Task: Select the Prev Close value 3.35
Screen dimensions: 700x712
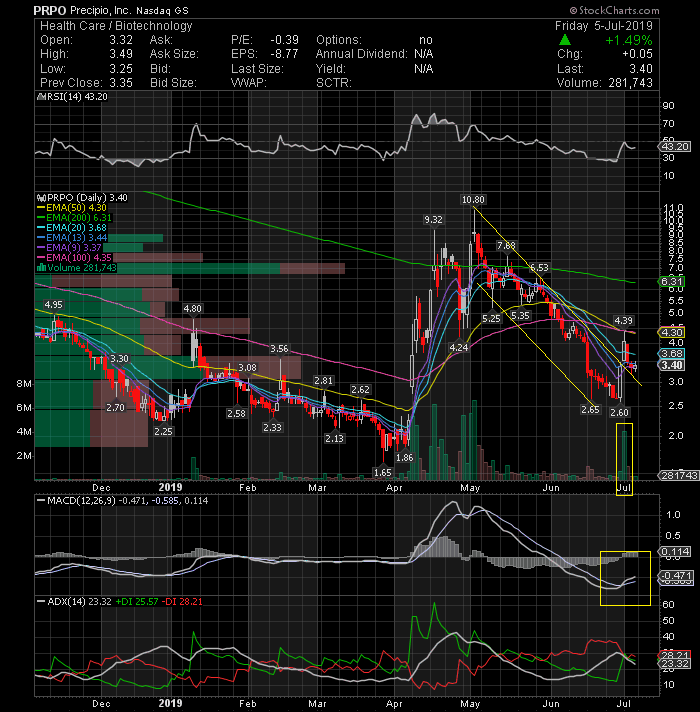Action: pos(121,83)
